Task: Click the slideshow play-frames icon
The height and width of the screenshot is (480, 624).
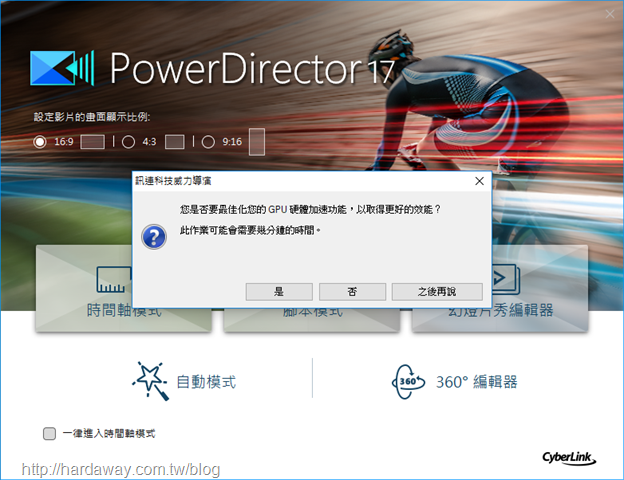Action: pos(506,279)
